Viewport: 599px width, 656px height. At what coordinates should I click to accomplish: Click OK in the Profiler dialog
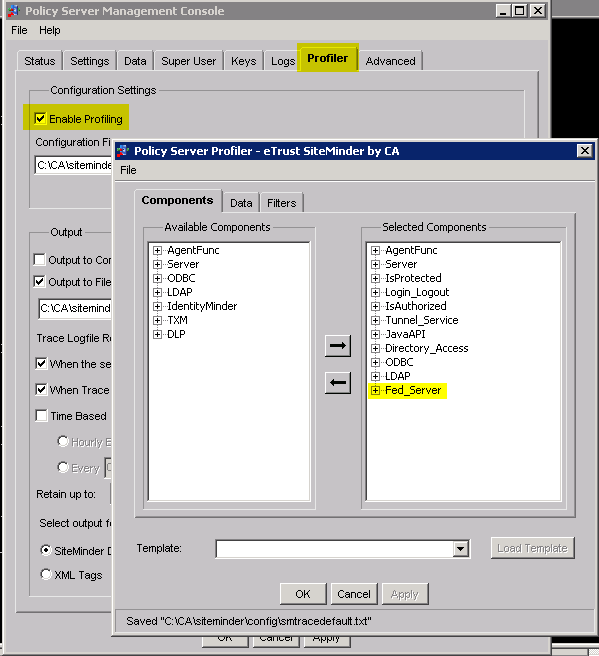pyautogui.click(x=303, y=594)
